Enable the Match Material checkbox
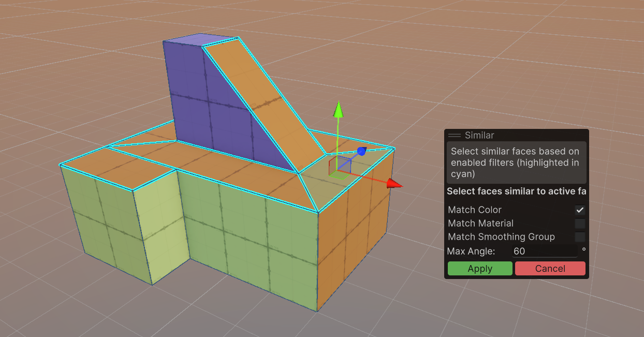 pyautogui.click(x=580, y=223)
